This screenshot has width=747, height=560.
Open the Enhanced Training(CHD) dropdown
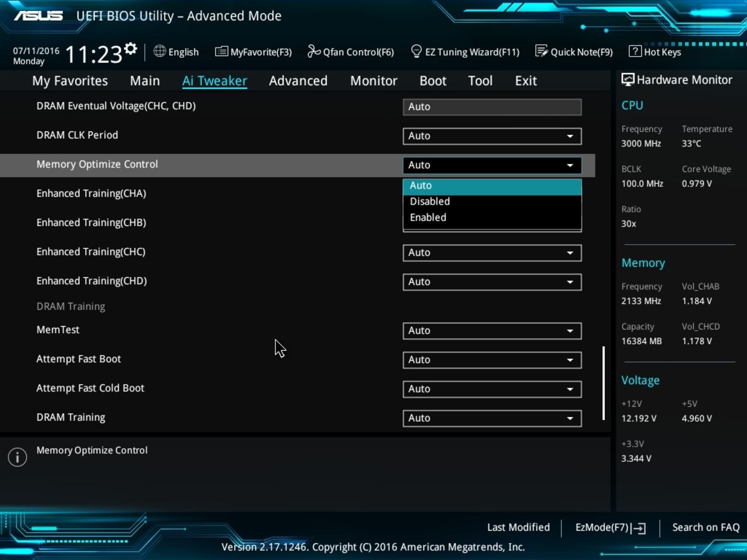(x=492, y=282)
